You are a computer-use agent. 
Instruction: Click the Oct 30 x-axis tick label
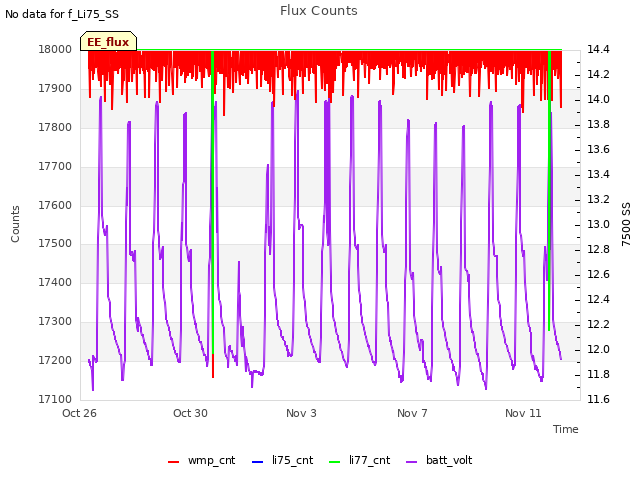[190, 413]
